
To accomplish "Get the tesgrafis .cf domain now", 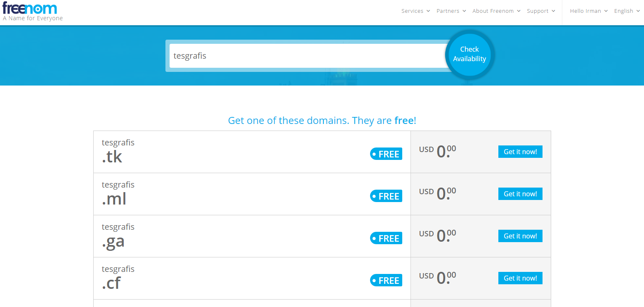I will [520, 278].
